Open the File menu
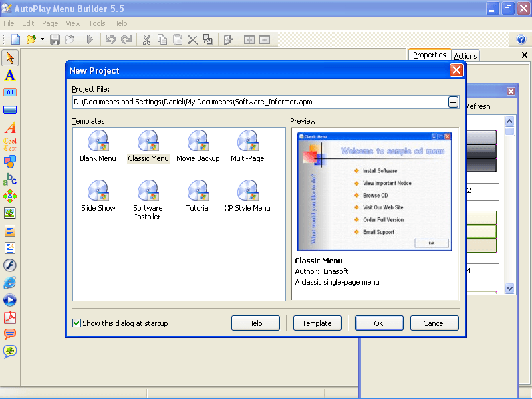The width and height of the screenshot is (532, 399). [9, 23]
